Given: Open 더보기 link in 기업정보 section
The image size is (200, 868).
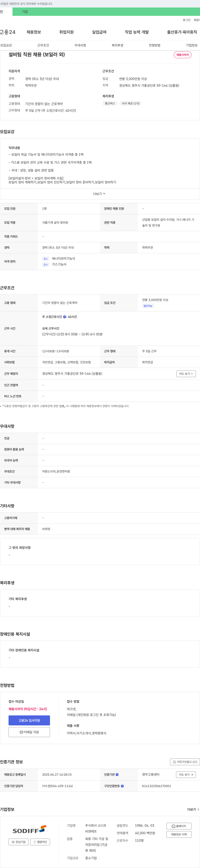Looking at the screenshot, I should 193,809.
